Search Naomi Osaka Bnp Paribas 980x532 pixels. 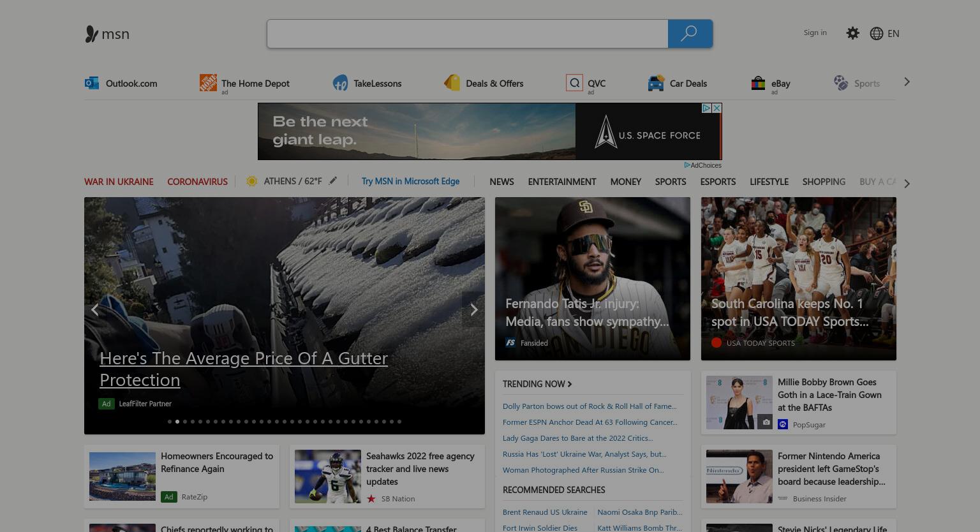pyautogui.click(x=640, y=512)
